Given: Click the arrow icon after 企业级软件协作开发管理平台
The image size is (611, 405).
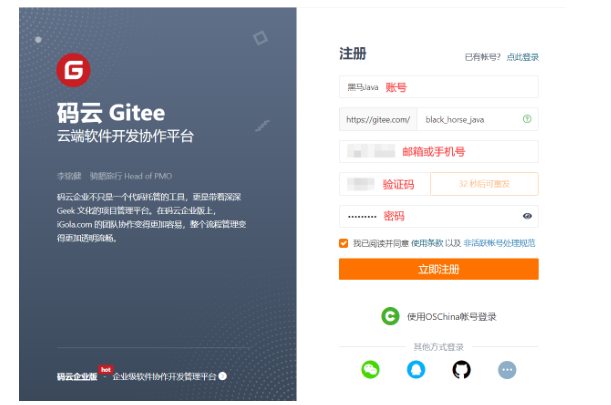Looking at the screenshot, I should (223, 376).
